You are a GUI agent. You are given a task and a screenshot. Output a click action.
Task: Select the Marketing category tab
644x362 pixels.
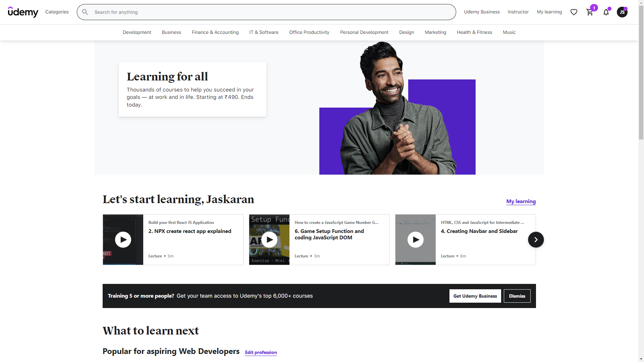[435, 32]
